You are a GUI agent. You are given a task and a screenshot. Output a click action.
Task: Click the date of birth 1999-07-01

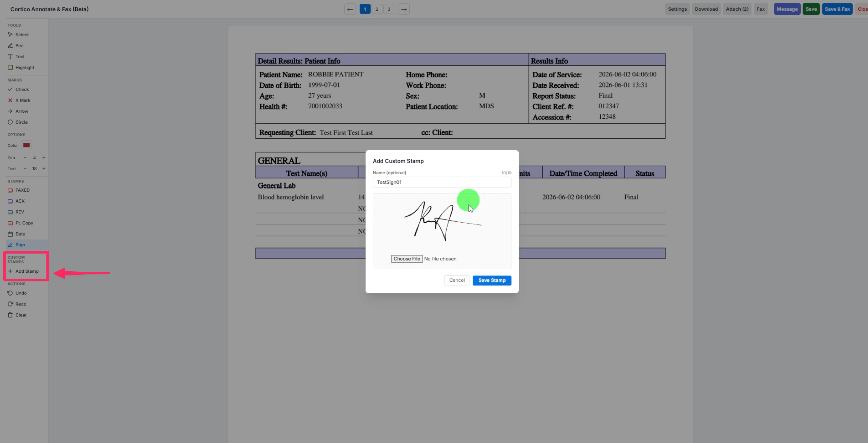[x=324, y=85]
